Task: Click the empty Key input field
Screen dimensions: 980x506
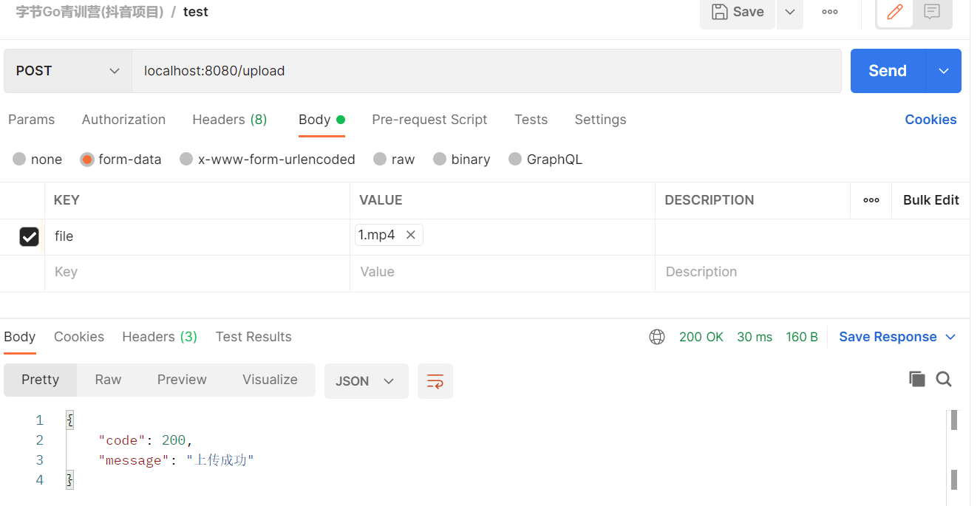Action: pyautogui.click(x=197, y=272)
